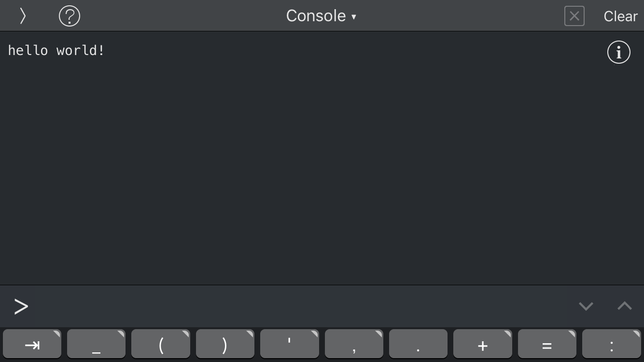Click the boxed X icon beside Clear
The image size is (644, 362).
pos(574,16)
